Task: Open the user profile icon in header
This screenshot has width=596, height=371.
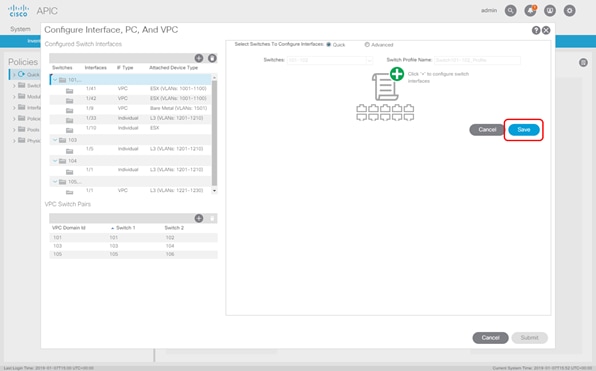Action: point(550,11)
